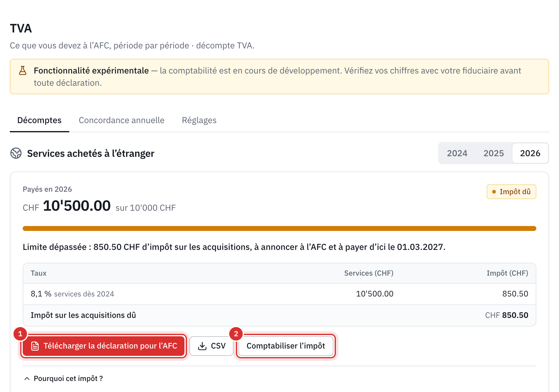Click the globe icon beside Services achetés à l'étranger

pyautogui.click(x=16, y=153)
